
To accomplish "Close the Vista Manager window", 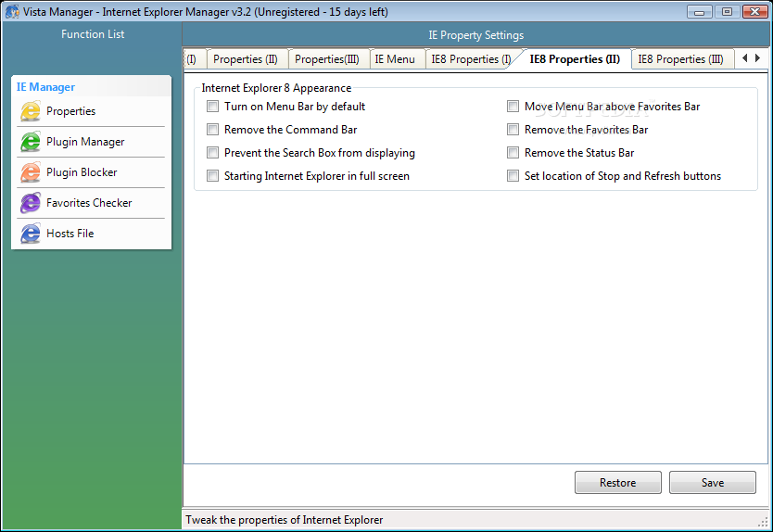I will pos(754,11).
